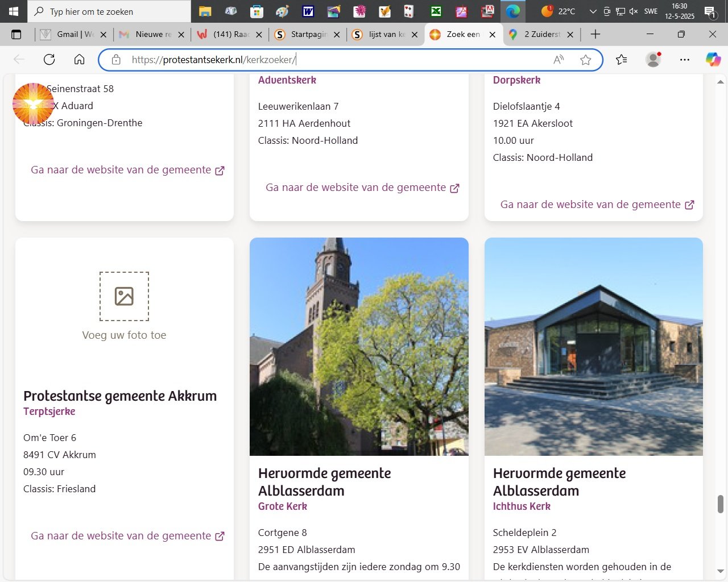
Task: Launch Copilot from the toolbar
Action: click(713, 60)
